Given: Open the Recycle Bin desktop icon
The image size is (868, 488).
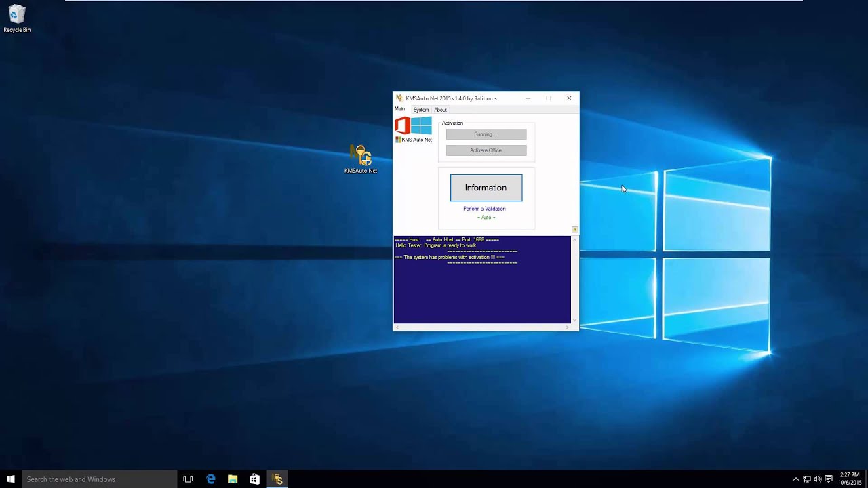Looking at the screenshot, I should 17,19.
